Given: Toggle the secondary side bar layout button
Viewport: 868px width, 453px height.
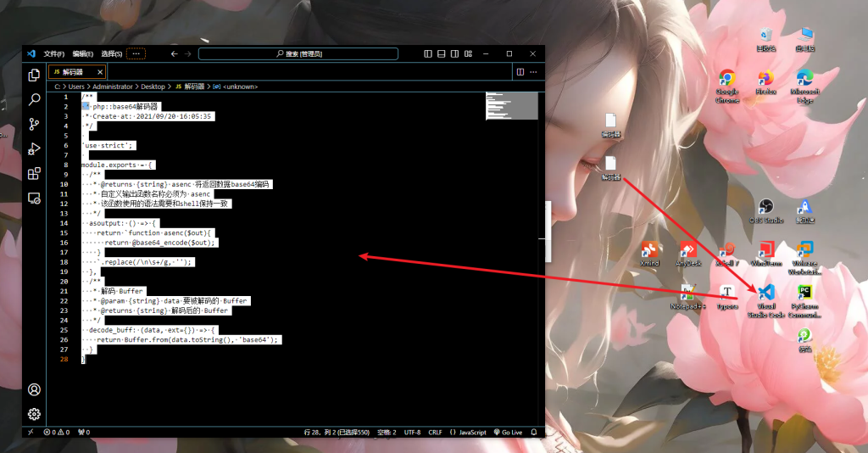Looking at the screenshot, I should click(454, 53).
